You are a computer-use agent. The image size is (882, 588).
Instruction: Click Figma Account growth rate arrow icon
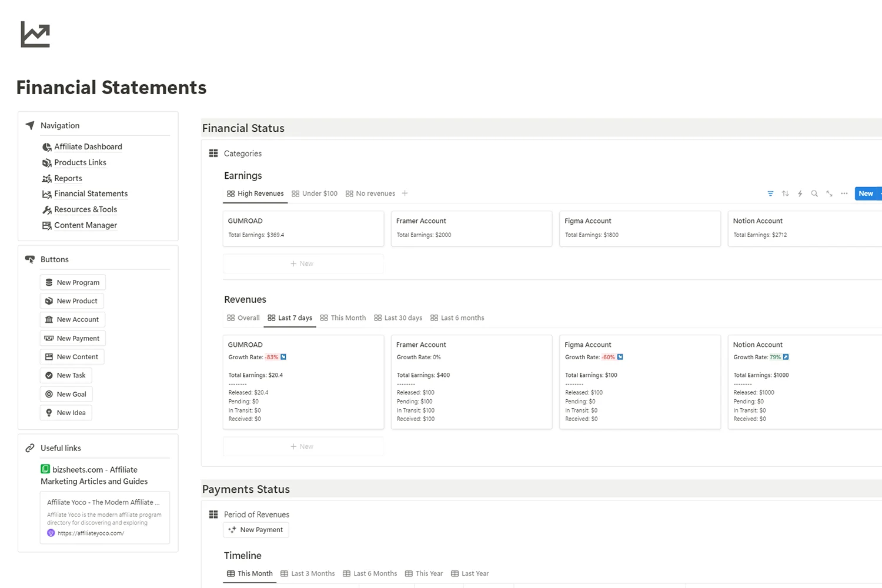(x=620, y=357)
